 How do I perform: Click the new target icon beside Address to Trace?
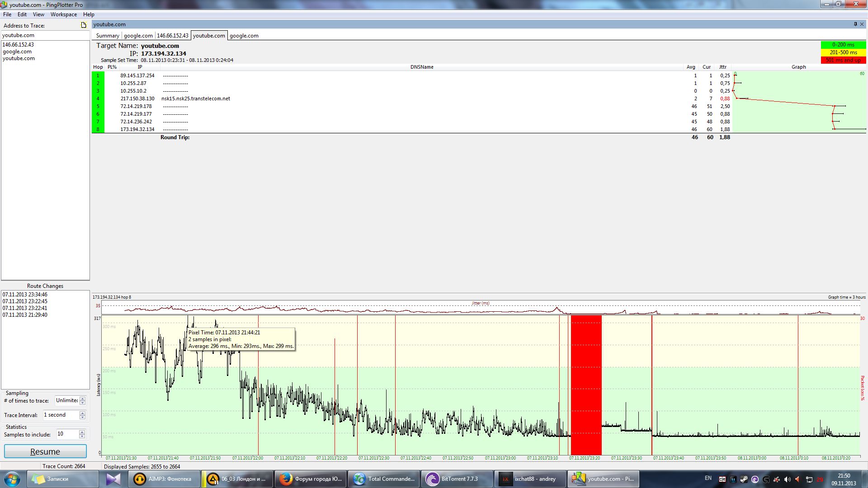coord(84,25)
